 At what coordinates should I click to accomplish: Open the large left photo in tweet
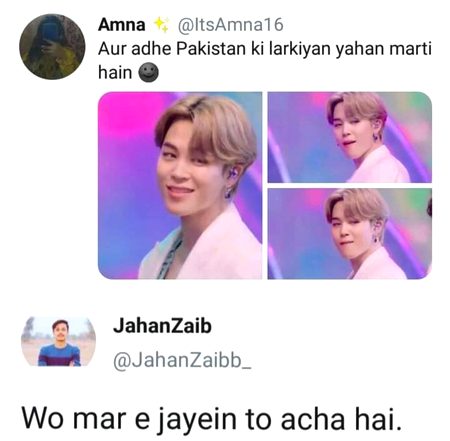(x=180, y=185)
